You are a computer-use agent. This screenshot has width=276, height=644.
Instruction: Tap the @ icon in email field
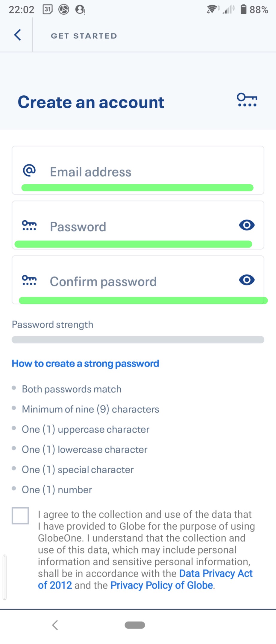tap(29, 170)
